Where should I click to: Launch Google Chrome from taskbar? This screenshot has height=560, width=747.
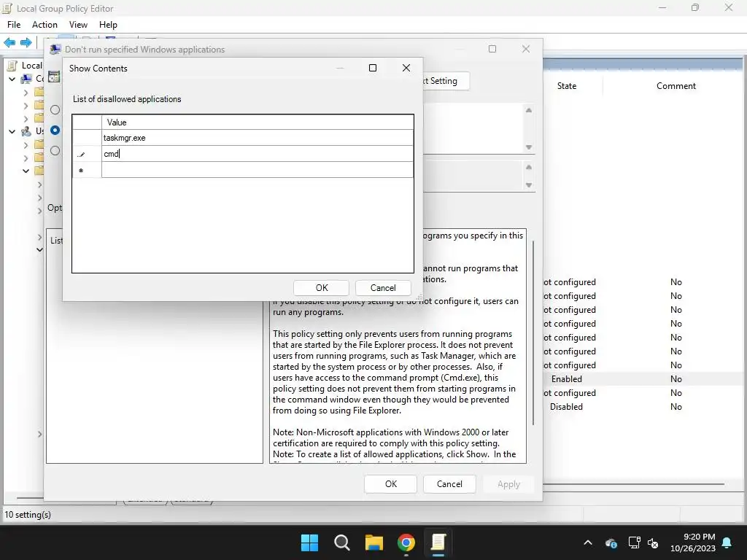[x=406, y=542]
